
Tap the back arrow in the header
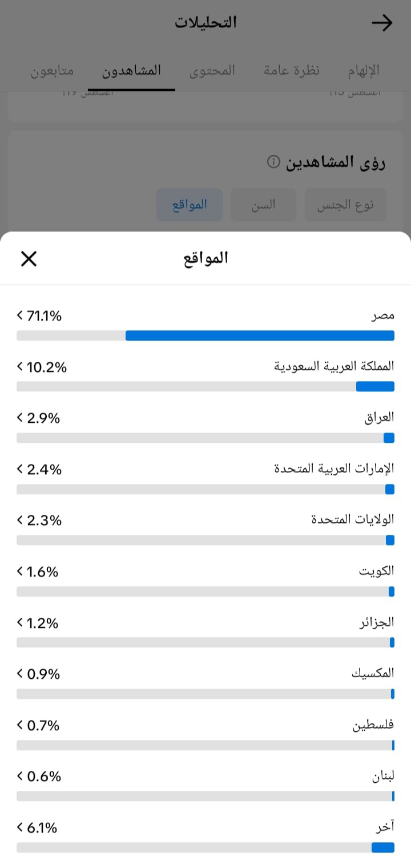click(382, 23)
